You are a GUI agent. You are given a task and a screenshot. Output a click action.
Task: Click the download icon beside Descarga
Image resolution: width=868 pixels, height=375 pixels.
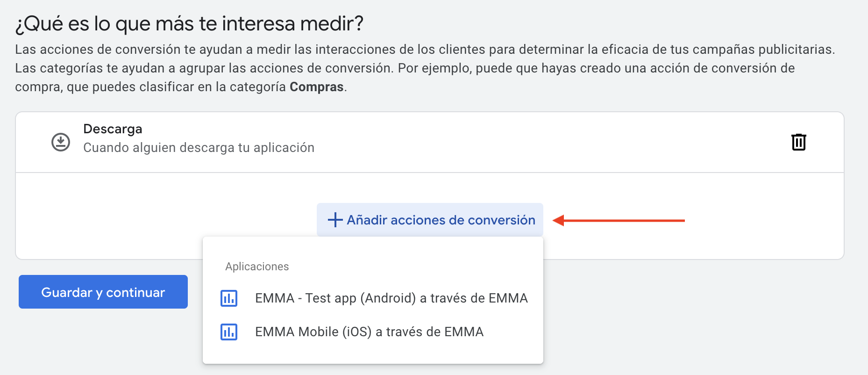61,142
